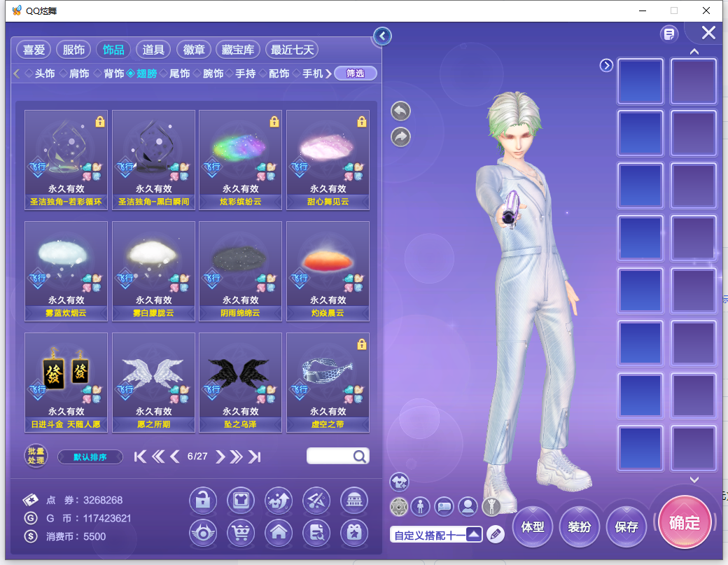This screenshot has height=565, width=728.
Task: Switch to the 服饰 tab
Action: click(x=73, y=50)
